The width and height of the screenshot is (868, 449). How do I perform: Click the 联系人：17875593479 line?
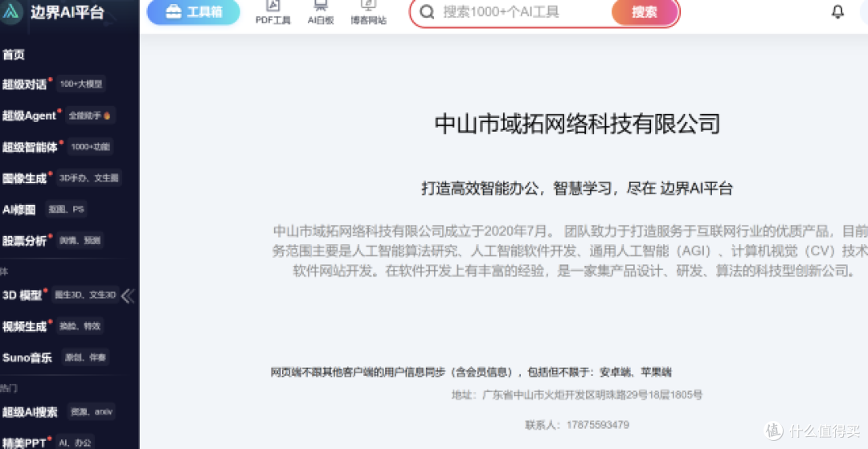pyautogui.click(x=577, y=425)
